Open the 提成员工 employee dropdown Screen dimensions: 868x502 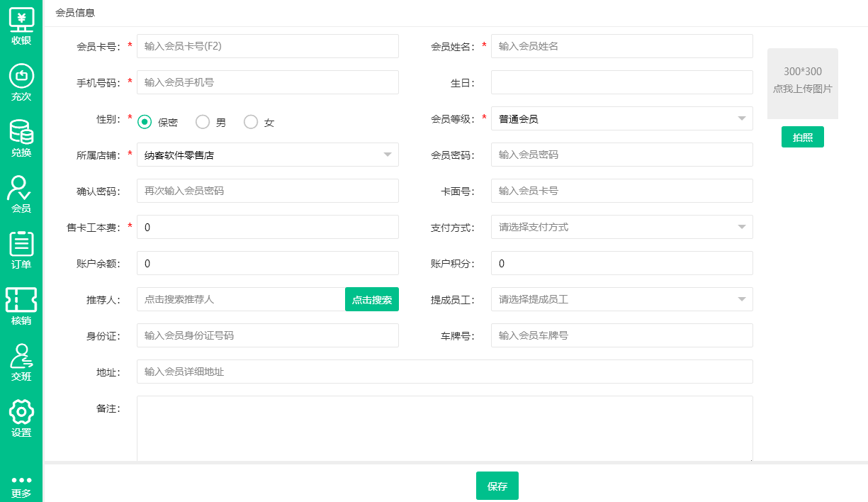coord(741,299)
